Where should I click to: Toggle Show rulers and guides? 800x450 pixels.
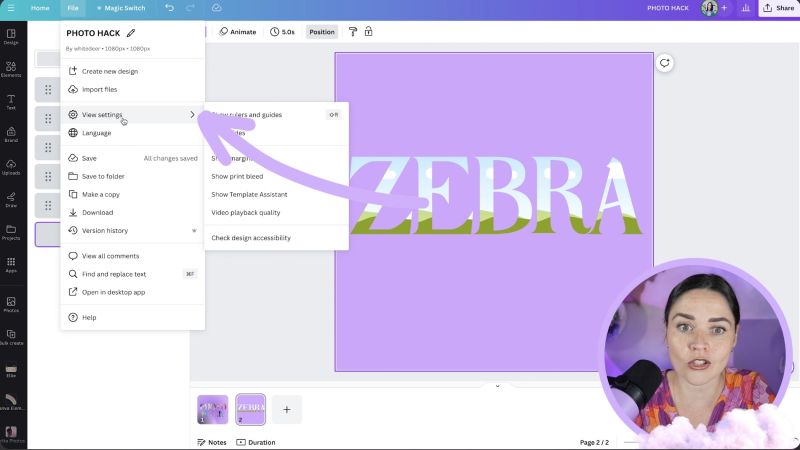(276, 115)
